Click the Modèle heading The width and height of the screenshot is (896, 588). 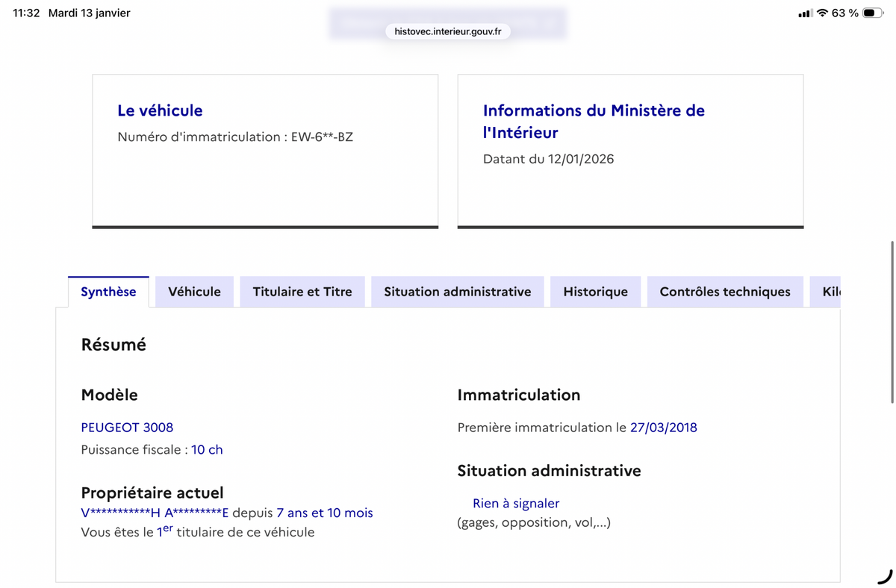tap(109, 395)
